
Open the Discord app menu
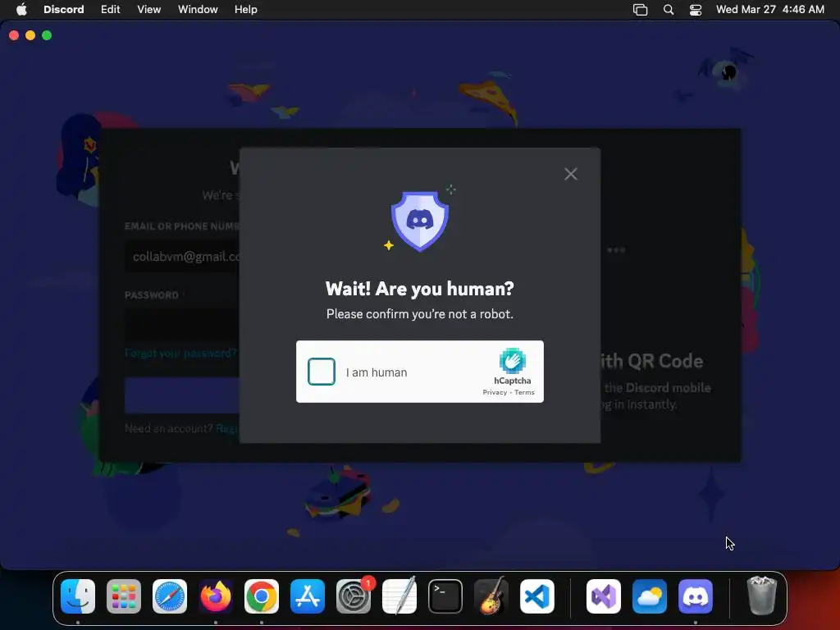[64, 9]
